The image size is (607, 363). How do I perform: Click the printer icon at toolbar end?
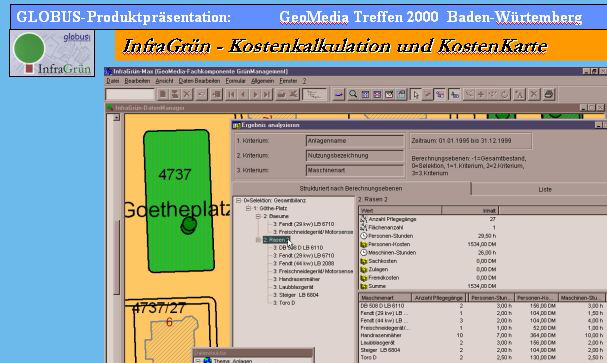549,94
